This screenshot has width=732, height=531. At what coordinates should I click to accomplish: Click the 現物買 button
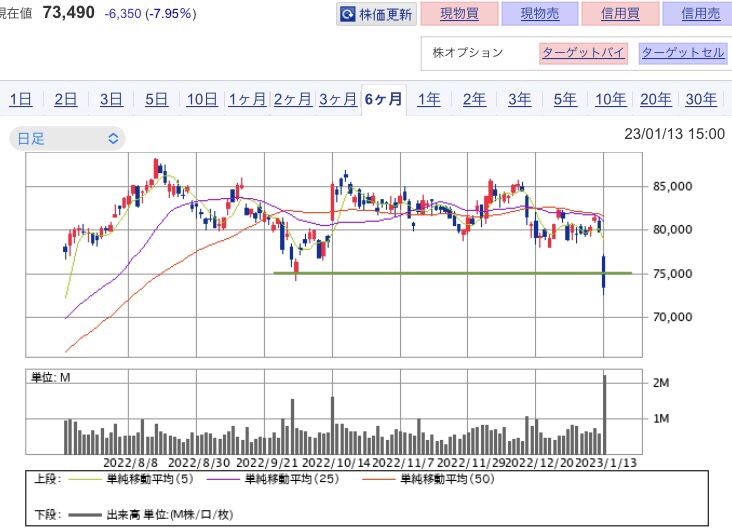coord(459,14)
